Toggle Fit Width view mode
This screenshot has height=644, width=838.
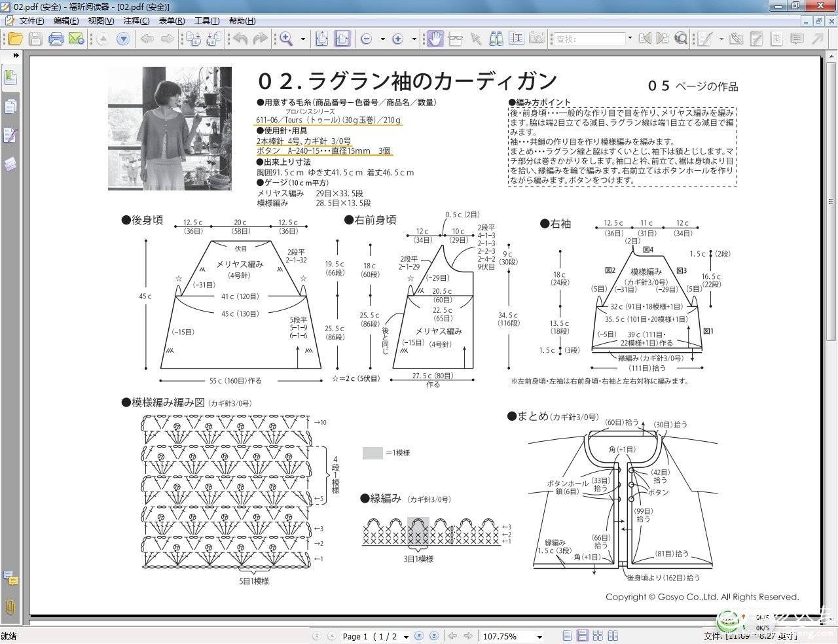[x=342, y=39]
